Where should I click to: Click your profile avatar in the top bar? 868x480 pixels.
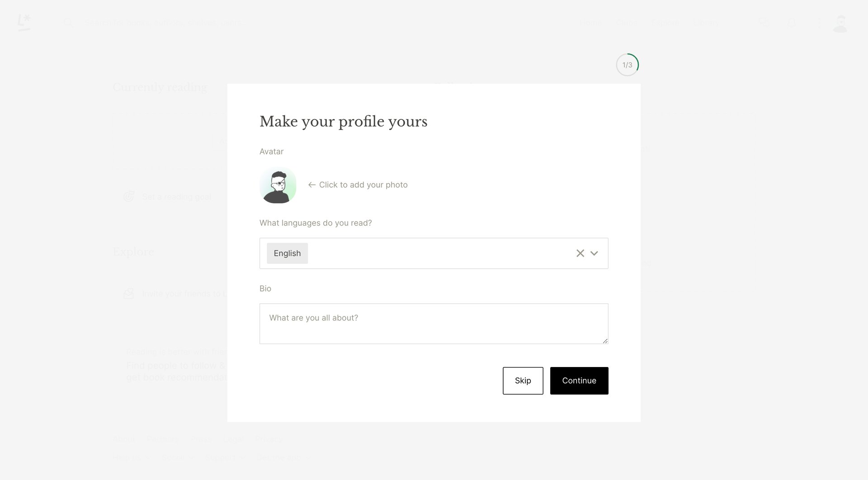click(840, 22)
